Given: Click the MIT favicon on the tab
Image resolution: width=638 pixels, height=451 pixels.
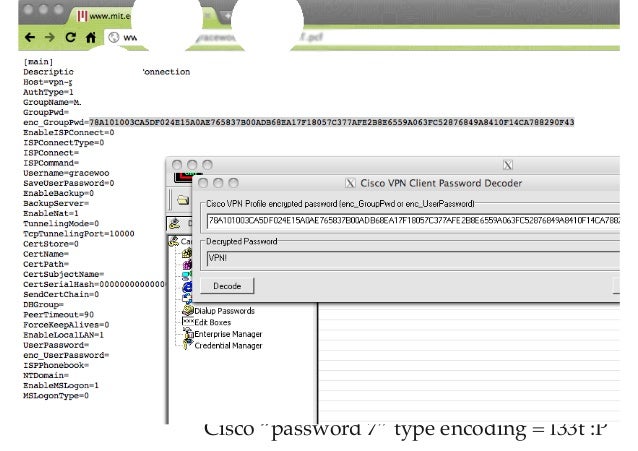Looking at the screenshot, I should pyautogui.click(x=83, y=16).
